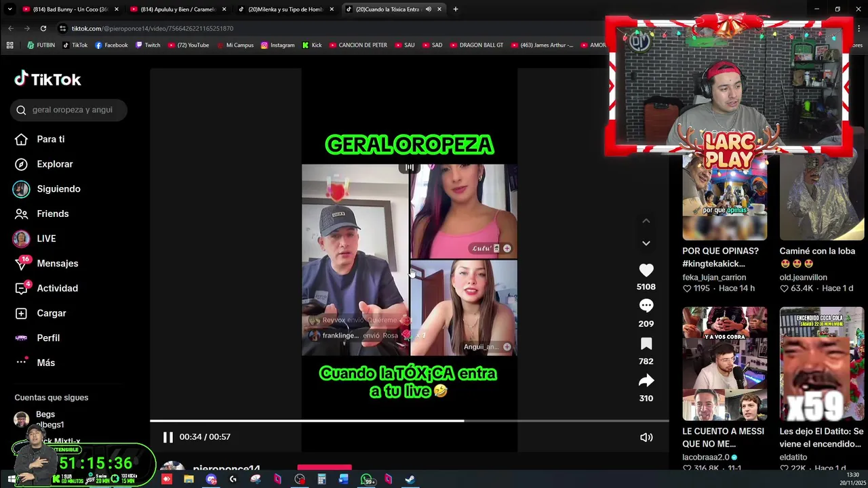The height and width of the screenshot is (488, 868).
Task: Close the Bad Bunny - Un Coco tab
Action: [x=117, y=9]
